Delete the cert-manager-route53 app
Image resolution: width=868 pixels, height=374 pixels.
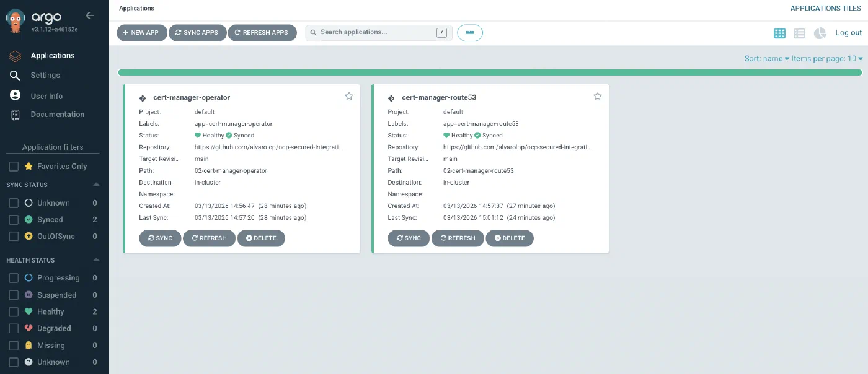point(510,238)
